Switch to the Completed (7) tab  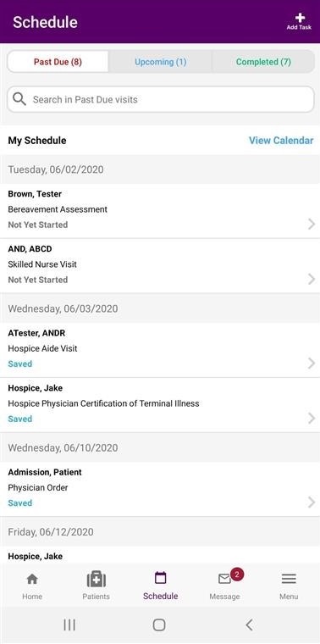pos(263,62)
